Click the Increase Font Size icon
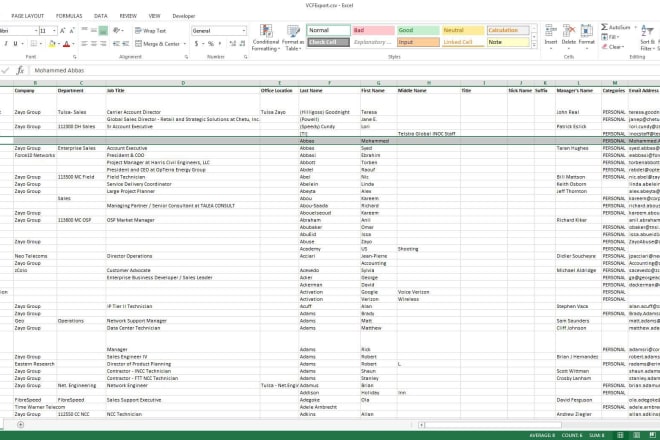Screen dimensions: 660x440 pyautogui.click(x=64, y=31)
